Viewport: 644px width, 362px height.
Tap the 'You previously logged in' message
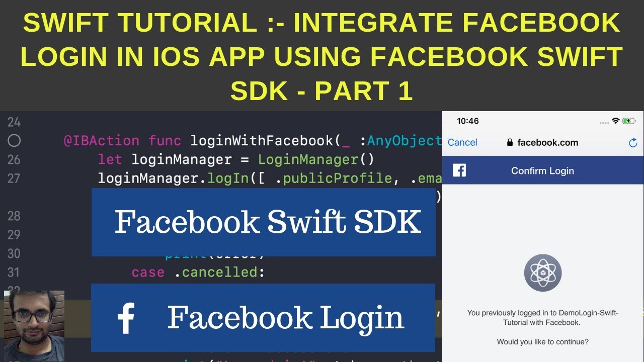542,318
